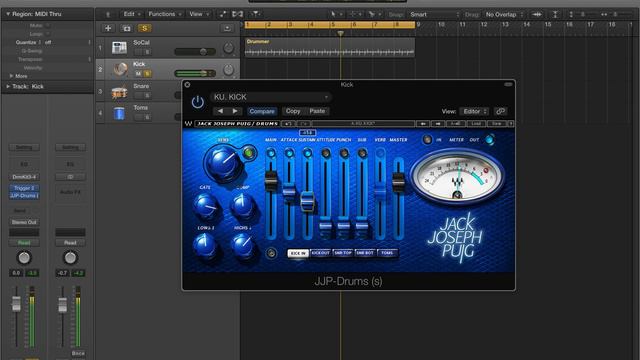
Task: Go to next plugin setting arrow
Action: click(235, 111)
